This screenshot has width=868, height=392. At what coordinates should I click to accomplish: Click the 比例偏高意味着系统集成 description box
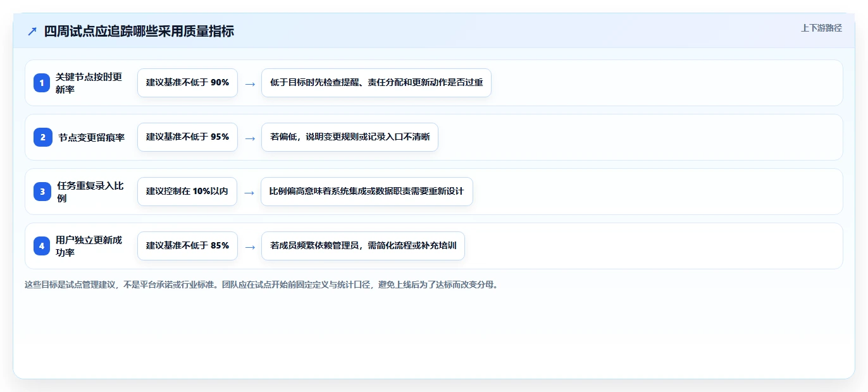[x=367, y=192]
